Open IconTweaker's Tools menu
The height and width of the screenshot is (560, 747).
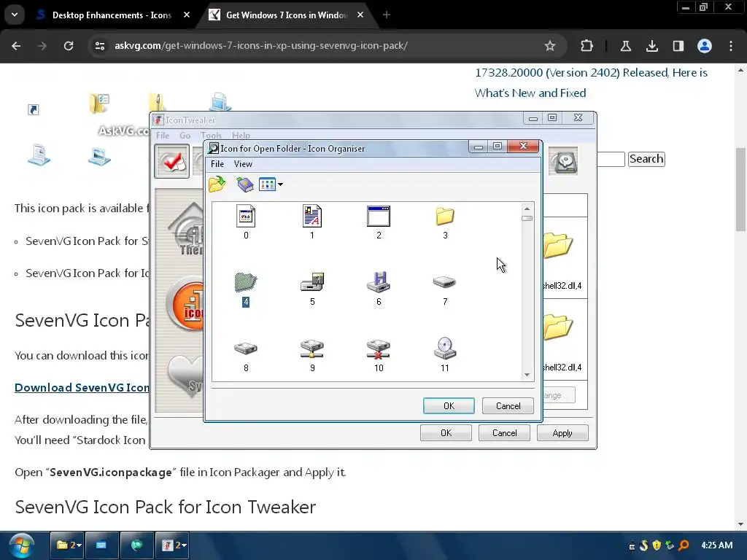click(x=211, y=135)
